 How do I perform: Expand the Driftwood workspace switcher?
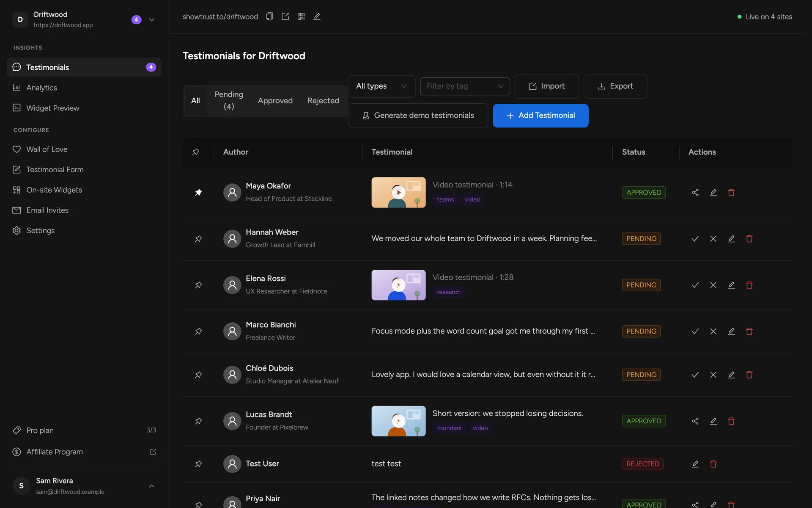coord(151,19)
